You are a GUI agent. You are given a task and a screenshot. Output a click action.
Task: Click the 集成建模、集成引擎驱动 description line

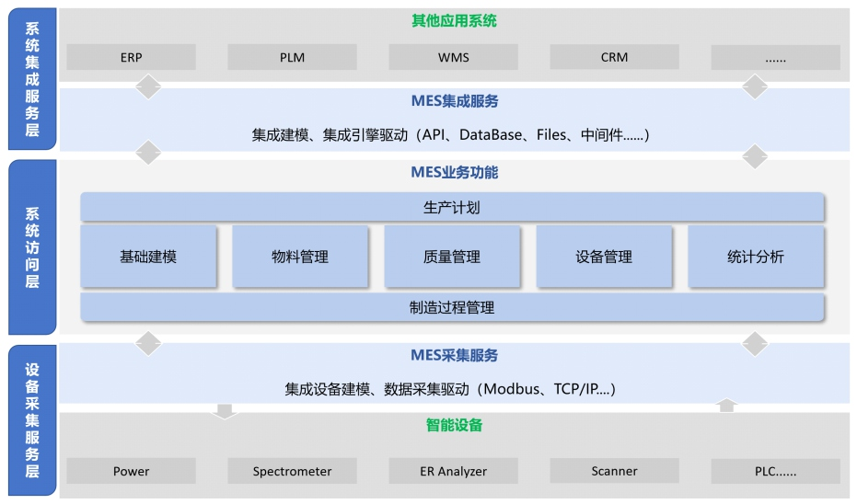(450, 135)
